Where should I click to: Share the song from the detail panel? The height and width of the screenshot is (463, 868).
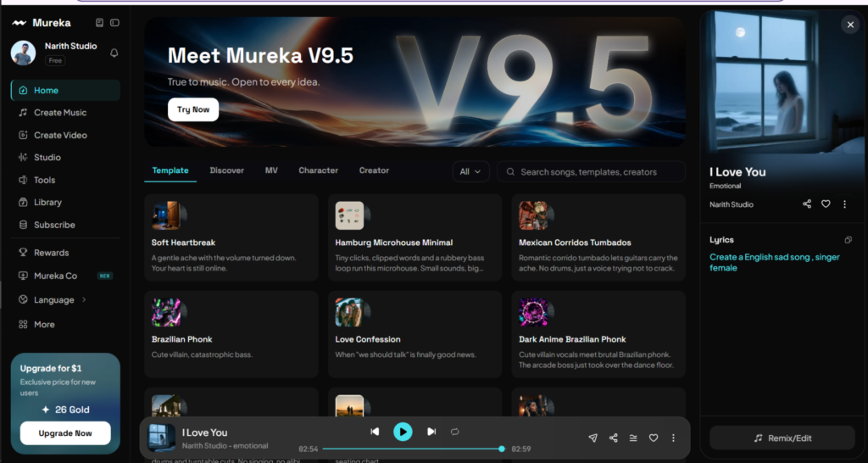[807, 204]
